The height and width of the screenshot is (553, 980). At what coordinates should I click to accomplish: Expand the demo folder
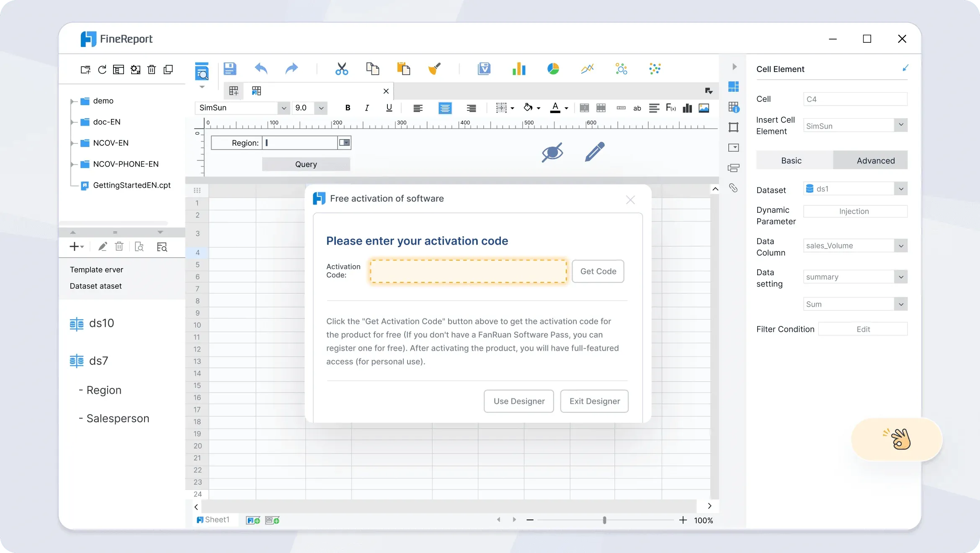pos(73,101)
